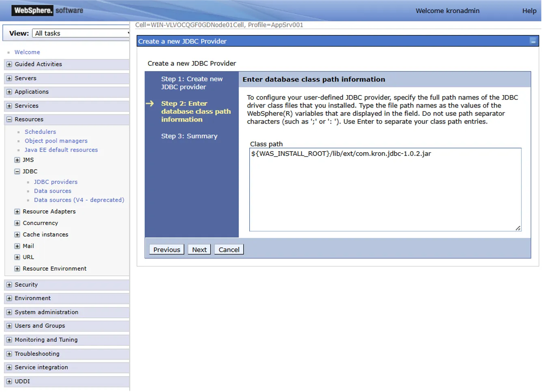Collapse the JDBC tree node
Screen dimensions: 542x392
[x=17, y=171]
